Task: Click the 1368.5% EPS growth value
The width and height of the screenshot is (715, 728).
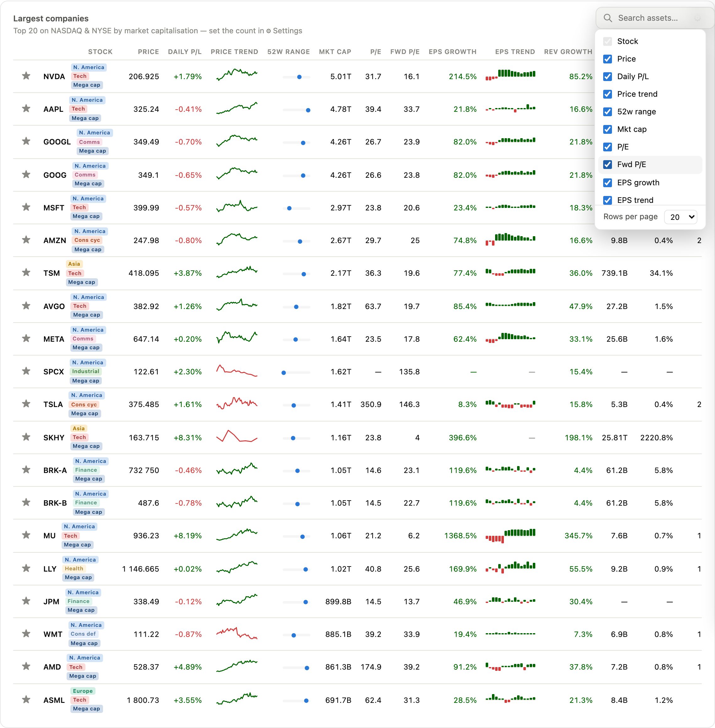Action: 461,536
